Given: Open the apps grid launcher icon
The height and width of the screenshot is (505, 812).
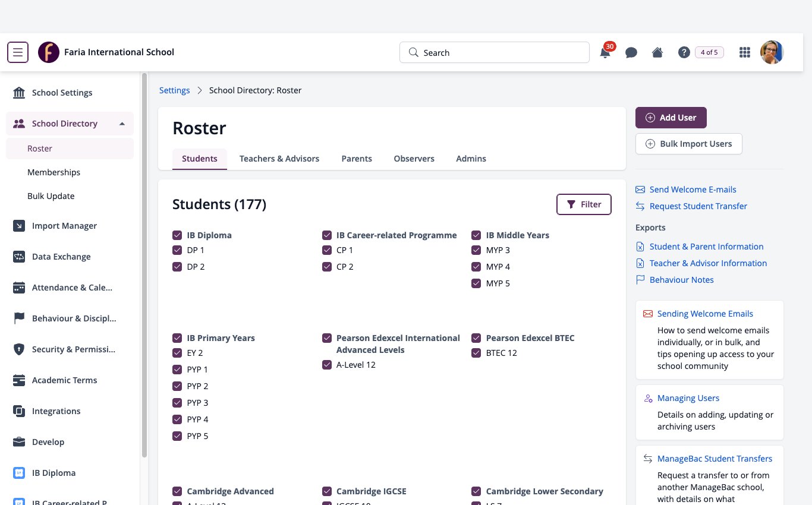Looking at the screenshot, I should [744, 52].
